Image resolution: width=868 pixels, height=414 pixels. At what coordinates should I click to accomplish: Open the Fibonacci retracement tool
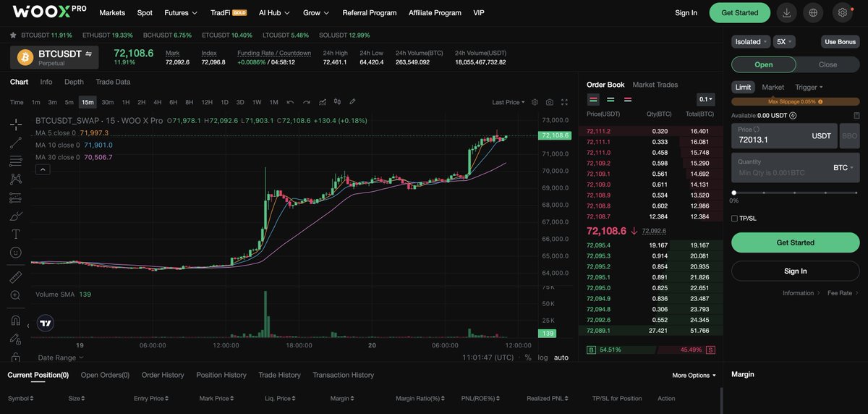click(x=15, y=161)
